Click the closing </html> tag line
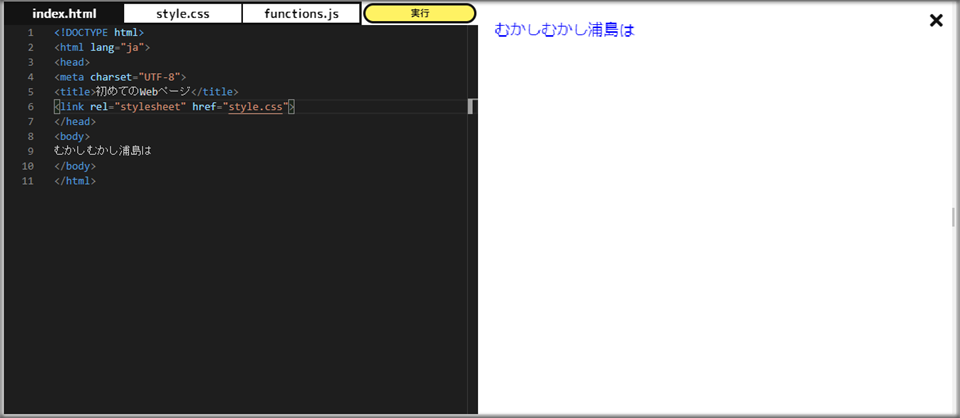Viewport: 960px width, 418px height. [x=75, y=181]
